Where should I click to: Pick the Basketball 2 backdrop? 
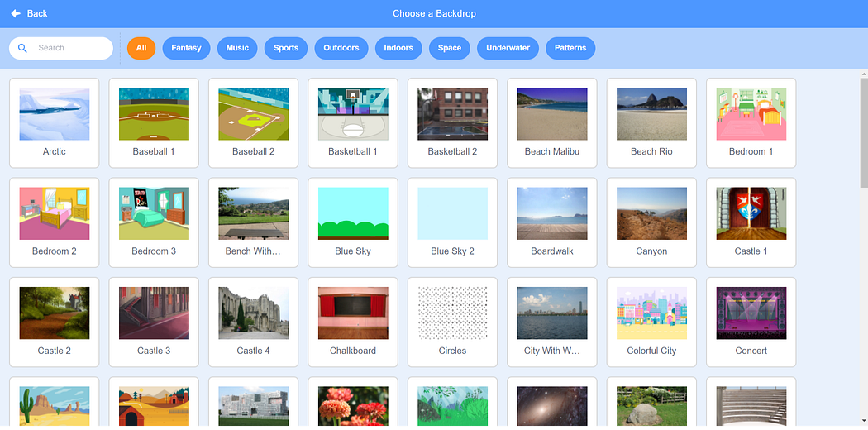(x=453, y=123)
